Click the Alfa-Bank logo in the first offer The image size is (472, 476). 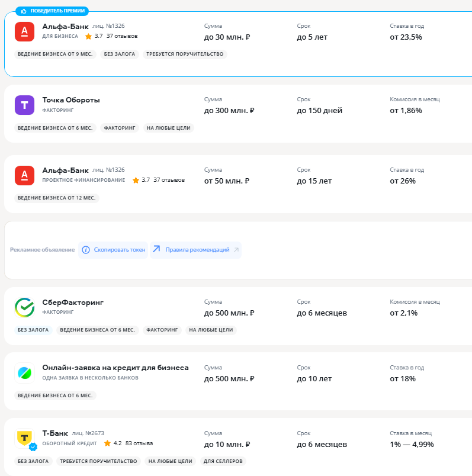pos(24,31)
